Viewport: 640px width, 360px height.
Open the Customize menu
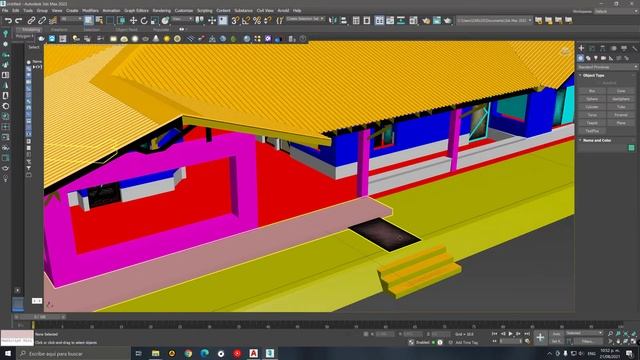pyautogui.click(x=184, y=11)
